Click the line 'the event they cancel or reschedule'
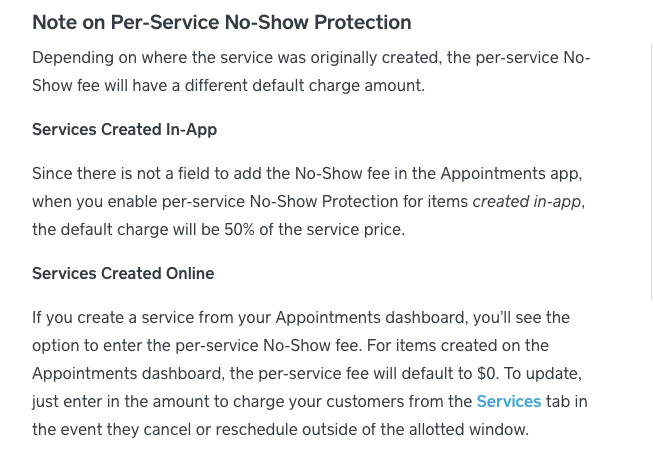Viewport: 653px width, 463px height. pyautogui.click(x=280, y=429)
